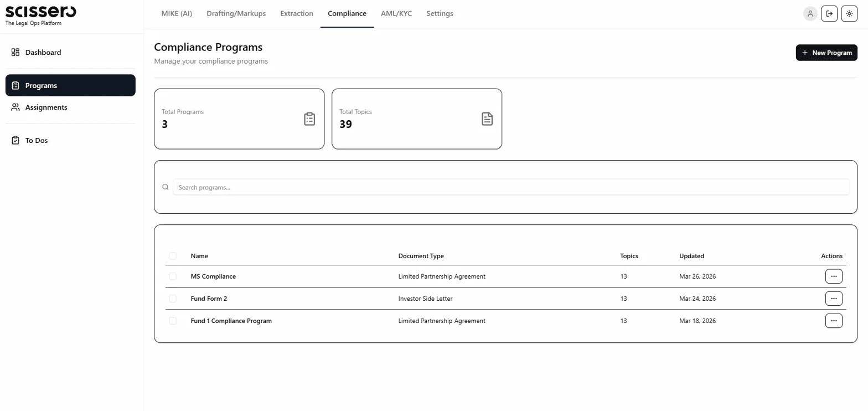
Task: Open actions menu for MS Compliance
Action: 834,276
